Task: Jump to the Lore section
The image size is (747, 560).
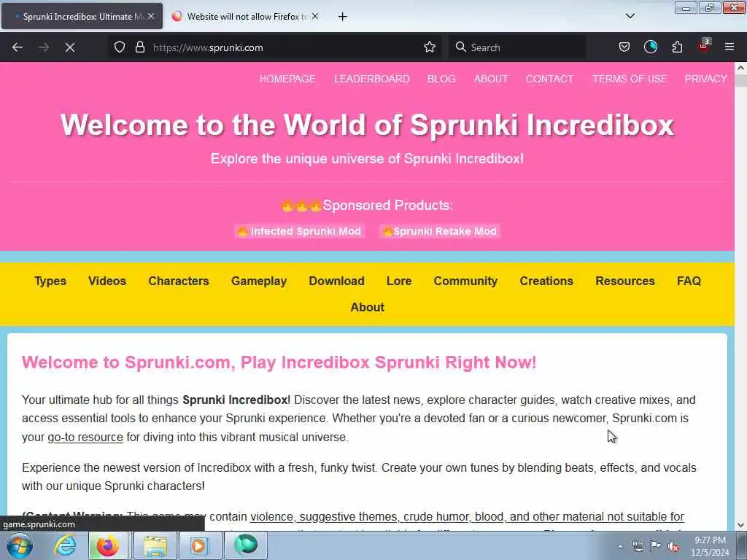Action: pyautogui.click(x=399, y=281)
